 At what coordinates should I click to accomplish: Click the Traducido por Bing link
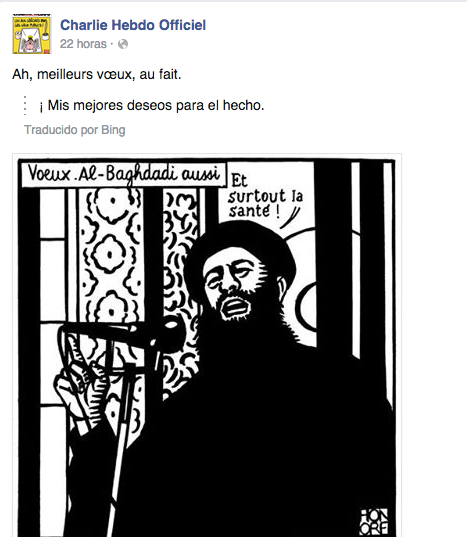point(75,130)
